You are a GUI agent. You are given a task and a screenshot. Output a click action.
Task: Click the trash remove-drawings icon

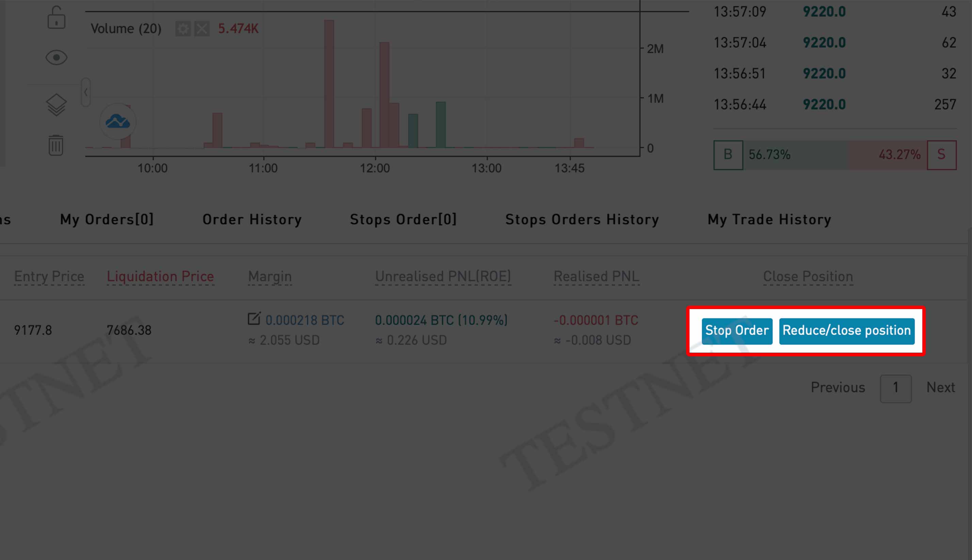[56, 145]
